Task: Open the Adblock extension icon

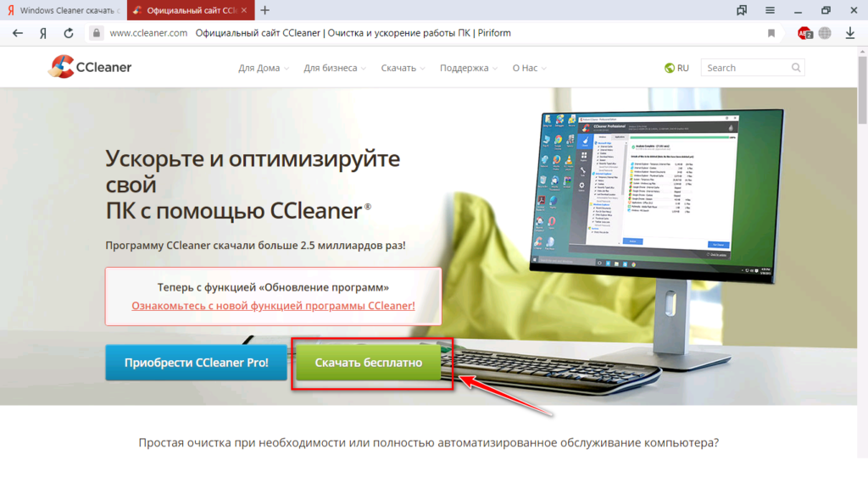Action: click(804, 33)
